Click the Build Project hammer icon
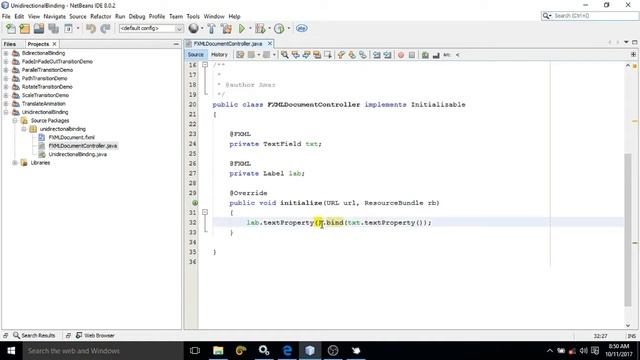 [211, 29]
